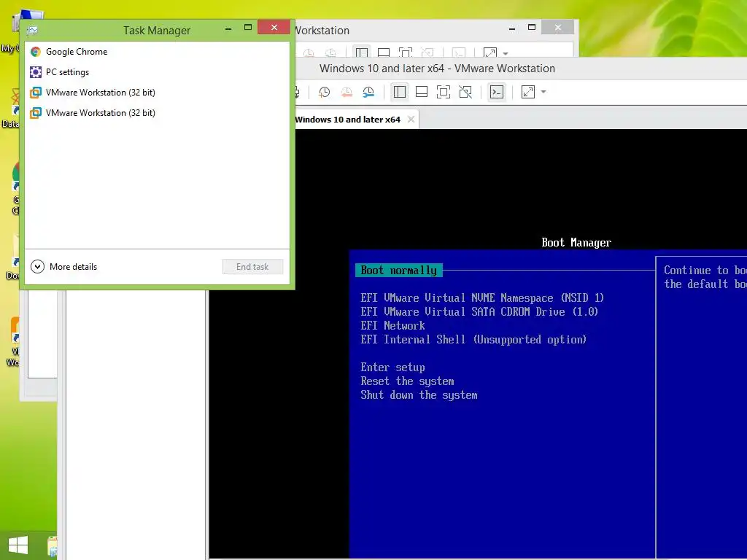Viewport: 747px width, 560px height.
Task: Open stretch dropdown arrow in background VMware window
Action: pyautogui.click(x=506, y=53)
